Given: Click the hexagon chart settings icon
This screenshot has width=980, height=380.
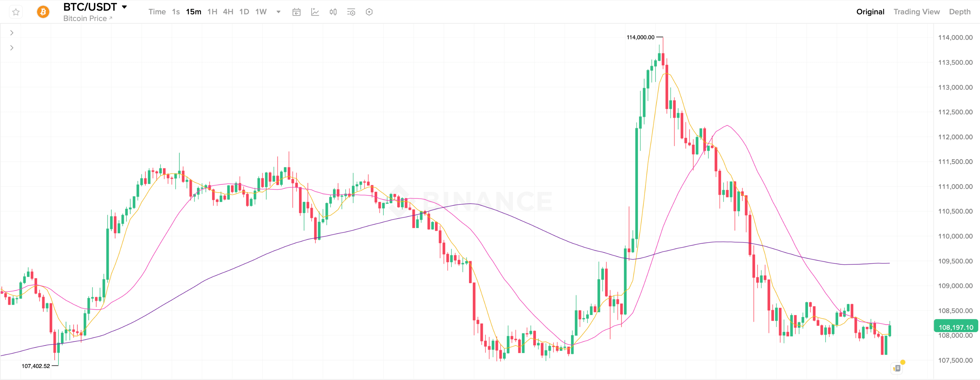Looking at the screenshot, I should click(x=369, y=12).
